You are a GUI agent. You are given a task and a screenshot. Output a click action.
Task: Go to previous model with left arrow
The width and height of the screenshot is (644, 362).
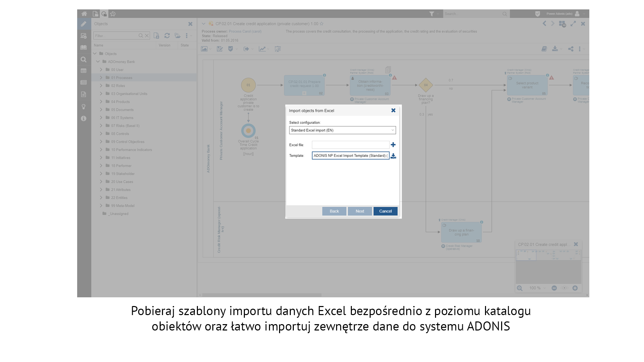click(x=544, y=23)
